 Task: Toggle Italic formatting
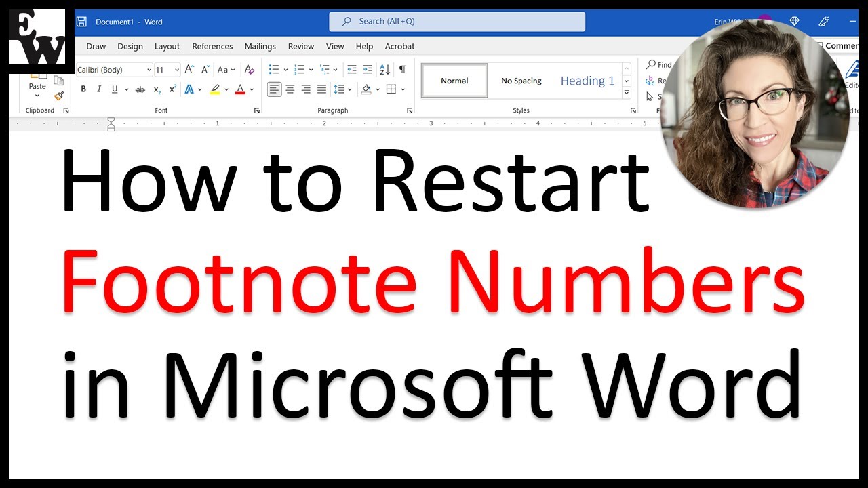(x=99, y=89)
